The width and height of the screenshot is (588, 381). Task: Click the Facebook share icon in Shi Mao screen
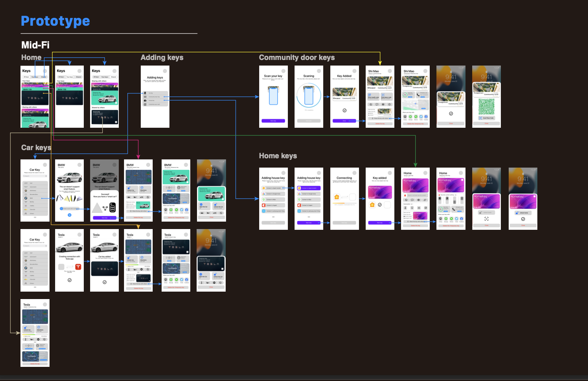pyautogui.click(x=426, y=117)
